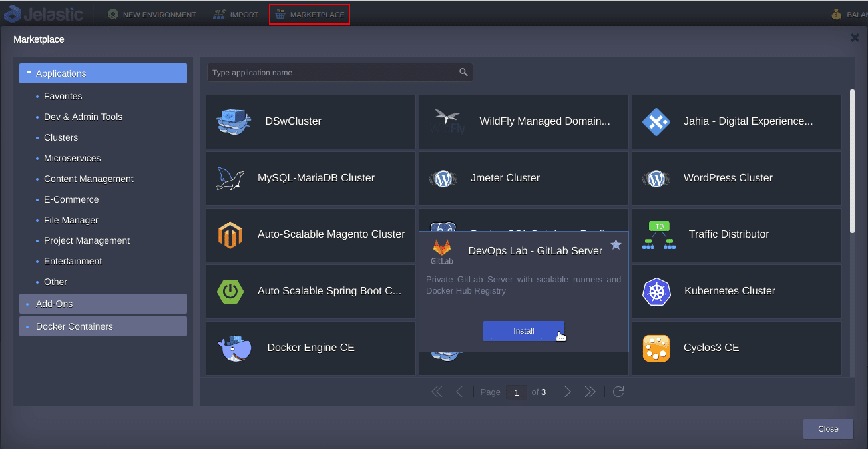Go to the next page

tap(568, 392)
